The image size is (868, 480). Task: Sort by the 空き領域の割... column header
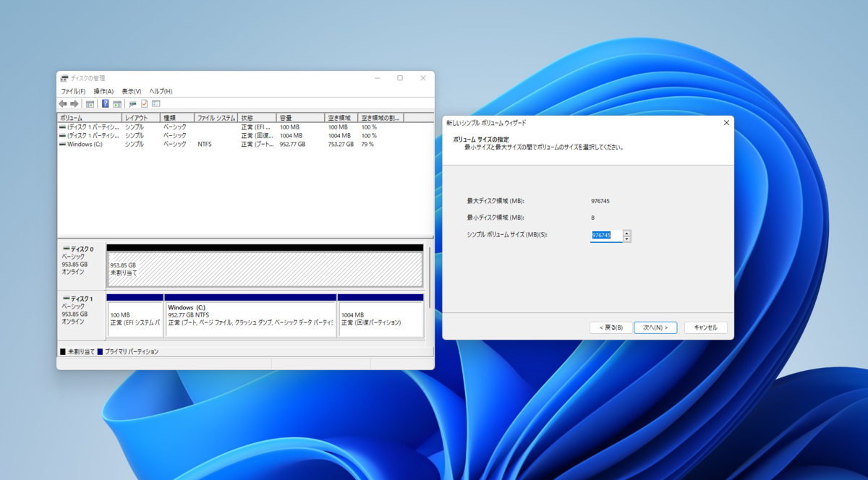point(381,117)
